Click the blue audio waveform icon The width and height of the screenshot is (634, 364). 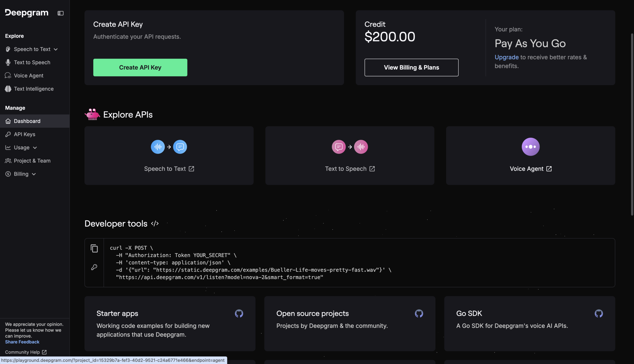[x=158, y=147]
